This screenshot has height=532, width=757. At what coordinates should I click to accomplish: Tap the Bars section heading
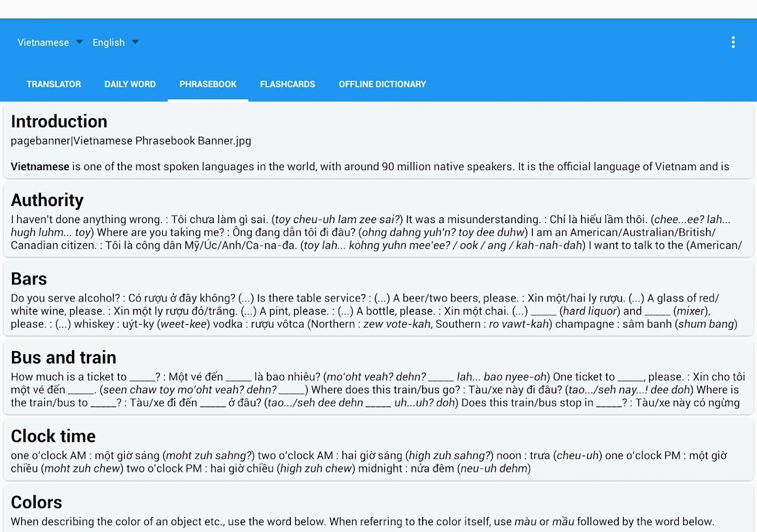[x=29, y=279]
